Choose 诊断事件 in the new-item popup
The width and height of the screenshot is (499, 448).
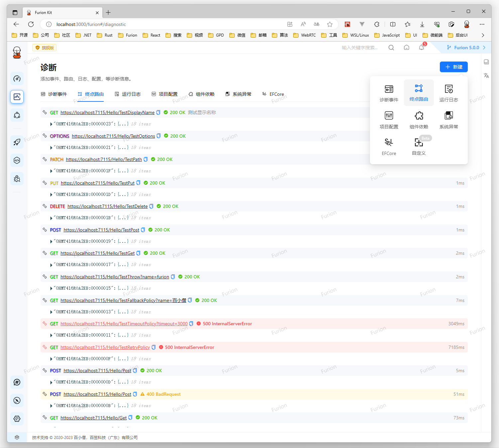point(389,93)
